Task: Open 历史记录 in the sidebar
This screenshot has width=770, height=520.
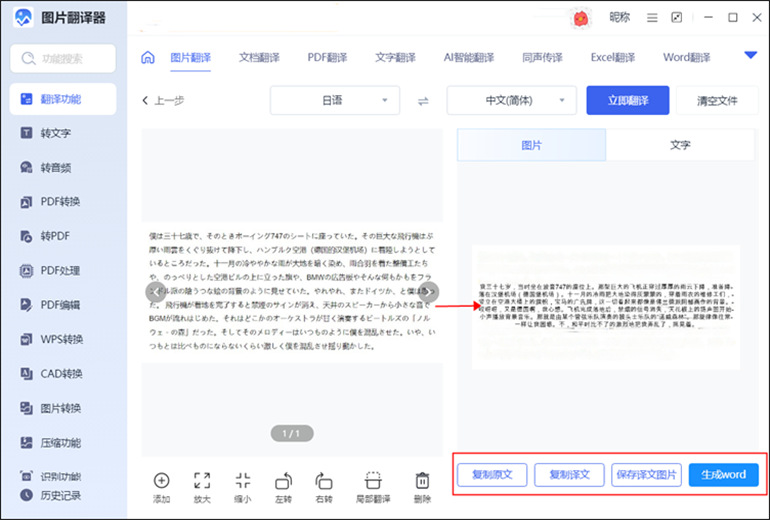Action: coord(50,495)
